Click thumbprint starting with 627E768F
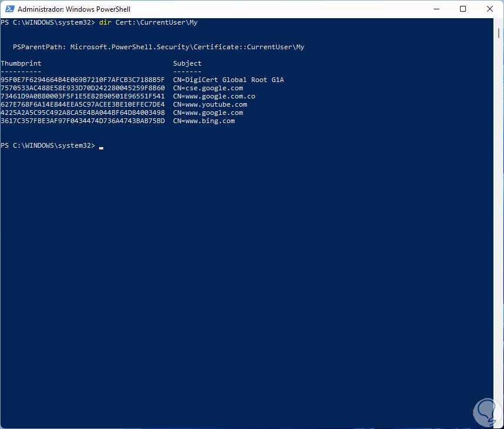Screen dimensions: 504x429 [x=83, y=104]
